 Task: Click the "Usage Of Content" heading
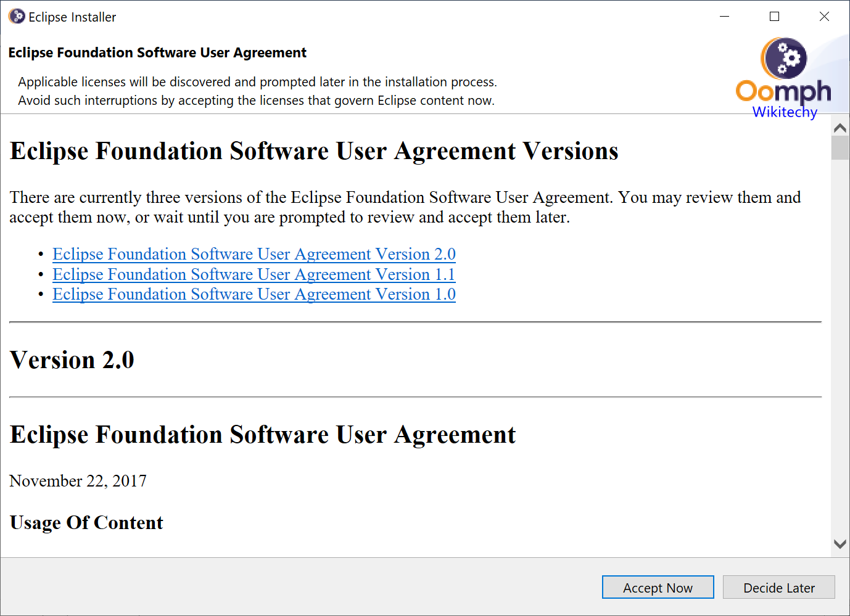(x=86, y=523)
